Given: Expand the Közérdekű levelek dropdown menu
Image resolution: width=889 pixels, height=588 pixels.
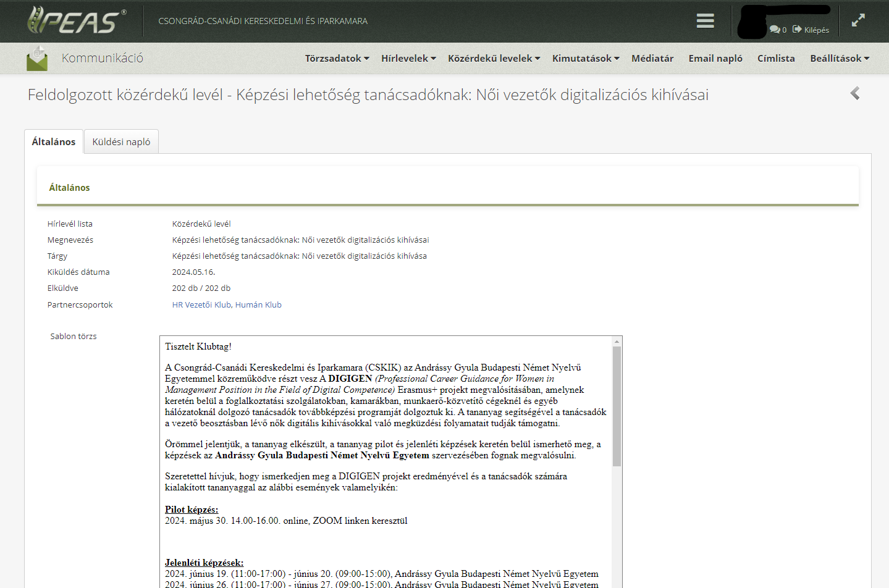Looking at the screenshot, I should [x=494, y=58].
